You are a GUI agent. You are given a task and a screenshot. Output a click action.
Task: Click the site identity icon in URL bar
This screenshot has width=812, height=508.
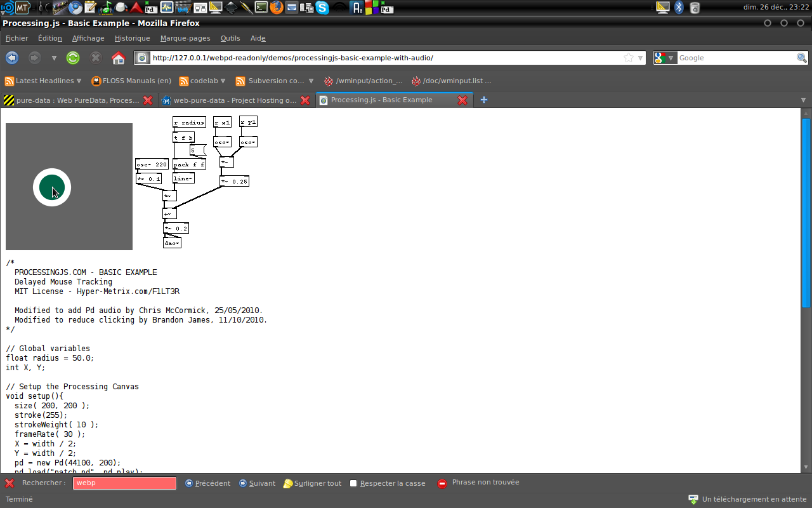pos(143,58)
